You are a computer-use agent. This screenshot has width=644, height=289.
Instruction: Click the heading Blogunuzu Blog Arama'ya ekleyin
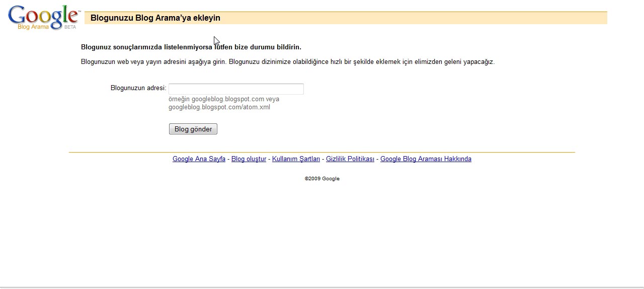(155, 18)
